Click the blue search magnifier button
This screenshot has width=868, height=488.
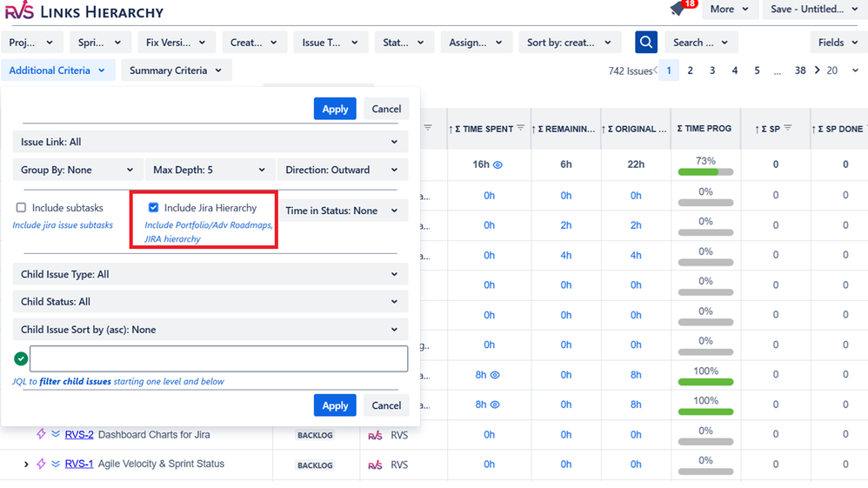(x=646, y=42)
